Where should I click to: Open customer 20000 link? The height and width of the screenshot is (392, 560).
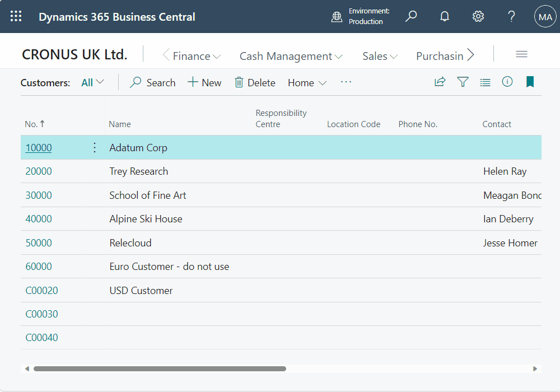pyautogui.click(x=39, y=171)
